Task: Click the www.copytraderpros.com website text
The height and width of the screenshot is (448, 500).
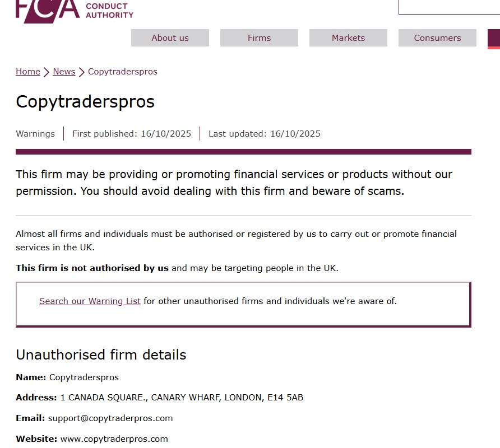Action: coord(114,439)
